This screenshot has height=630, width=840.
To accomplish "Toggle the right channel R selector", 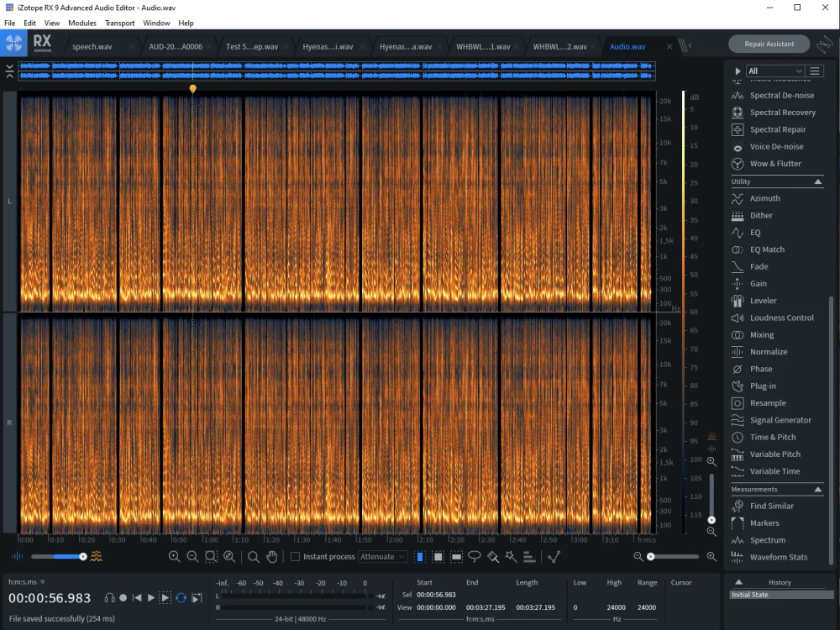I will click(x=9, y=423).
